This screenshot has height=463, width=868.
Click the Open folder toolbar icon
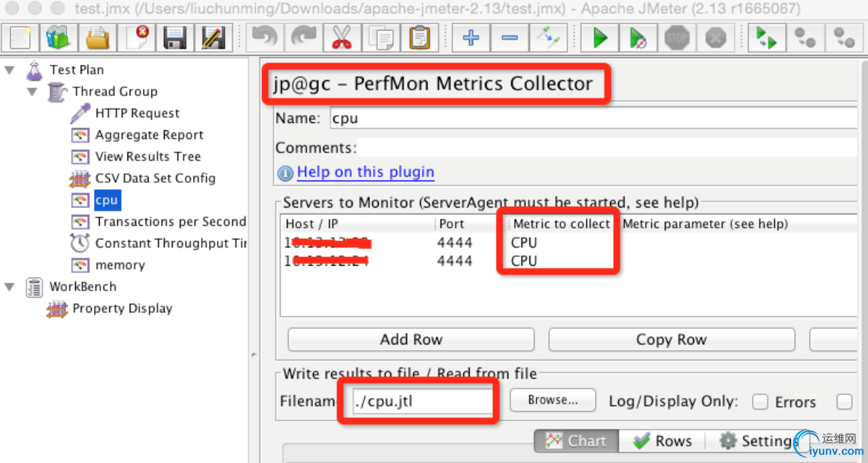[98, 38]
